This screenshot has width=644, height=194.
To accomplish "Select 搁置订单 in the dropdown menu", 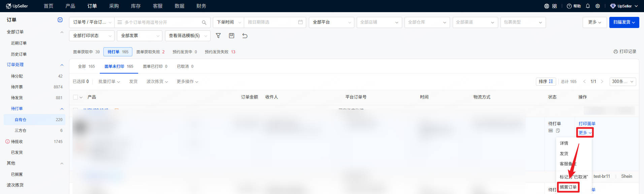I will (568, 187).
